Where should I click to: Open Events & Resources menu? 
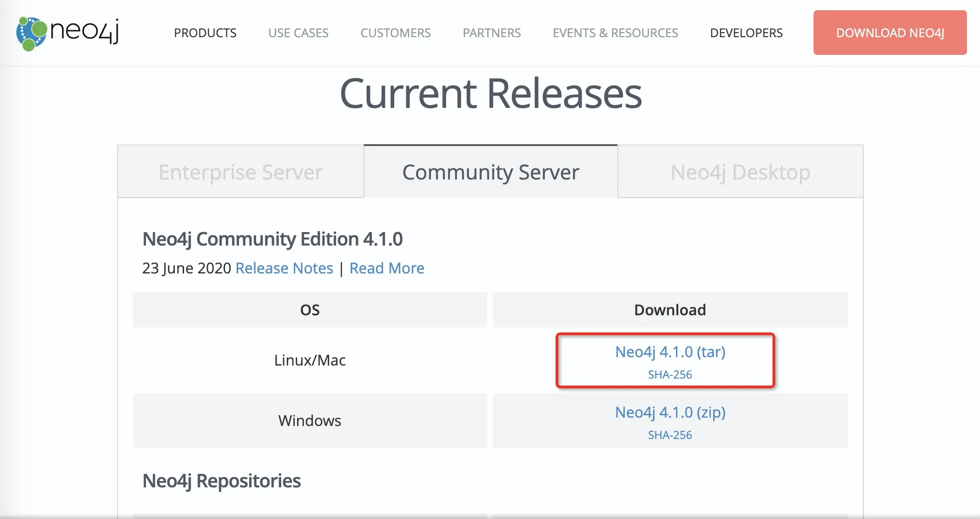pyautogui.click(x=615, y=33)
